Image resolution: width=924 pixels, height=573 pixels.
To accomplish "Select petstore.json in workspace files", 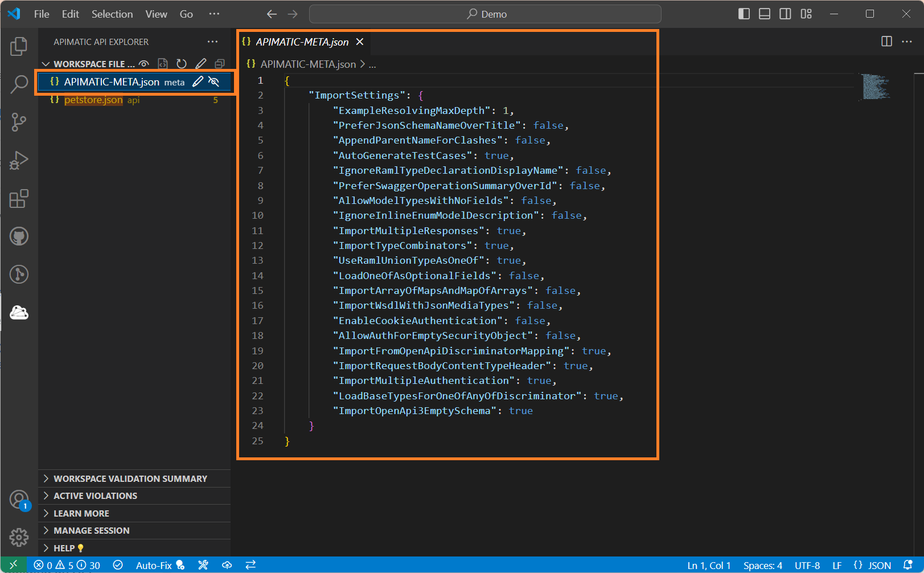I will pos(134,100).
